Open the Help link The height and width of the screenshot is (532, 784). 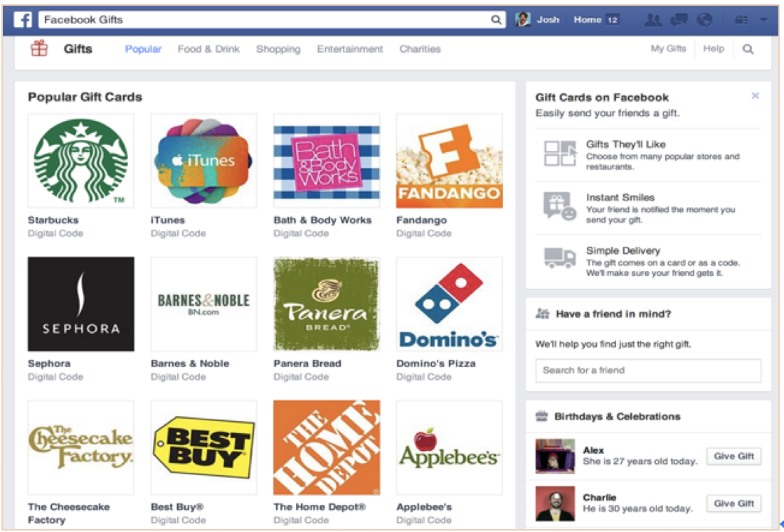pos(714,48)
